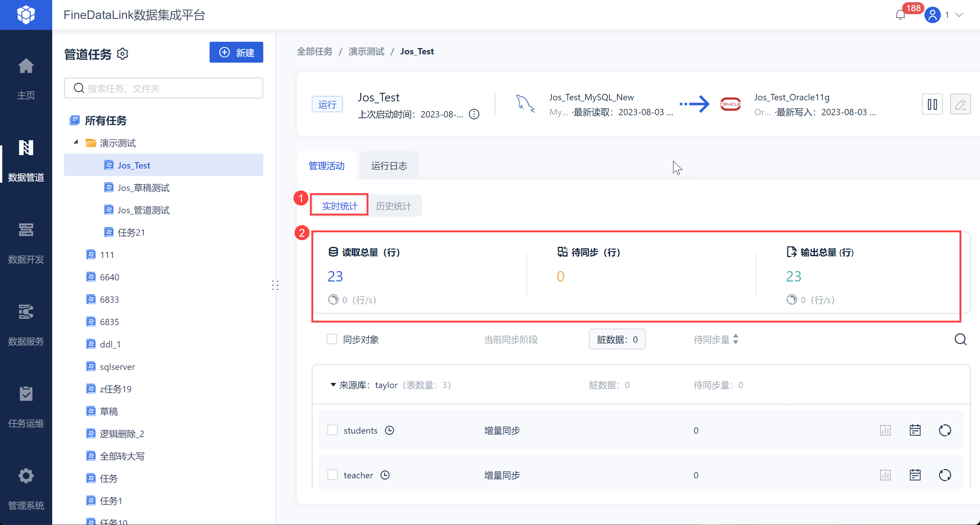This screenshot has height=525, width=980.
Task: Check the students table checkbox
Action: [x=333, y=430]
